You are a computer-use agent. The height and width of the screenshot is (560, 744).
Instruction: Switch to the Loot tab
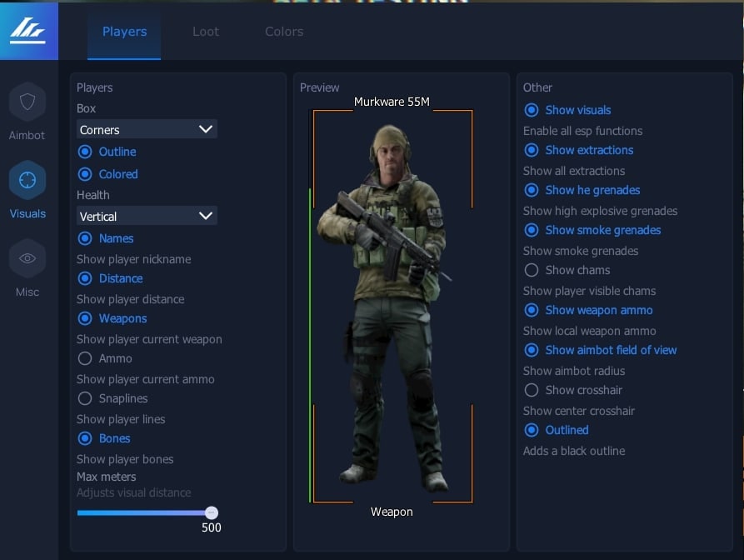coord(206,32)
